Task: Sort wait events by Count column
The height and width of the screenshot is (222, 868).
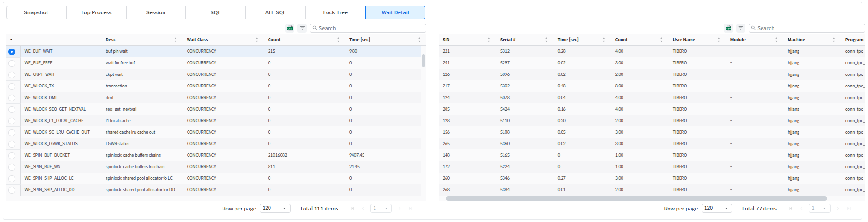Action: click(x=338, y=40)
